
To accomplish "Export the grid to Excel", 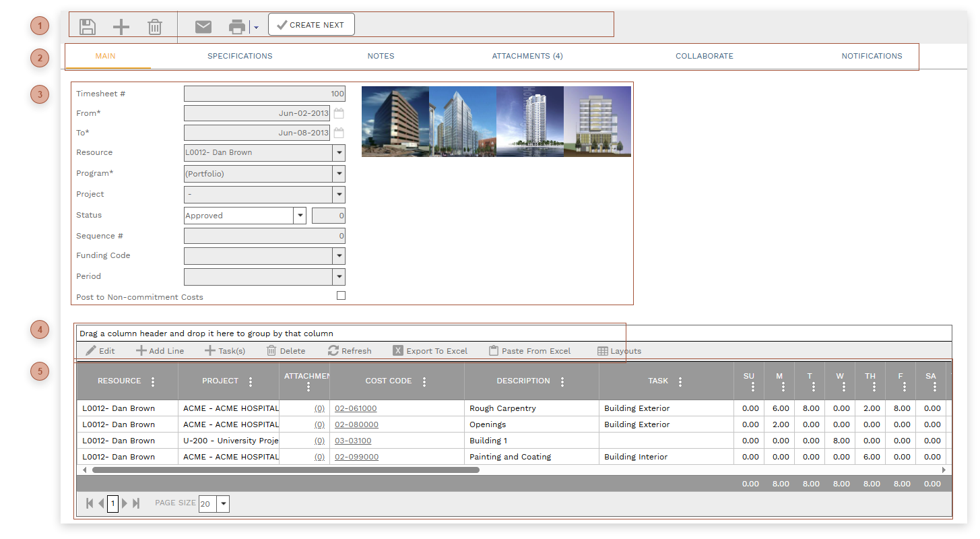I will pyautogui.click(x=431, y=350).
